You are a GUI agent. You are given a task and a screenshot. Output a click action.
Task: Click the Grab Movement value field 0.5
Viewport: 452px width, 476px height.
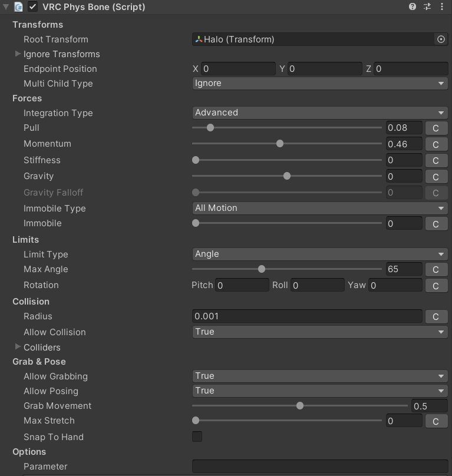[430, 406]
